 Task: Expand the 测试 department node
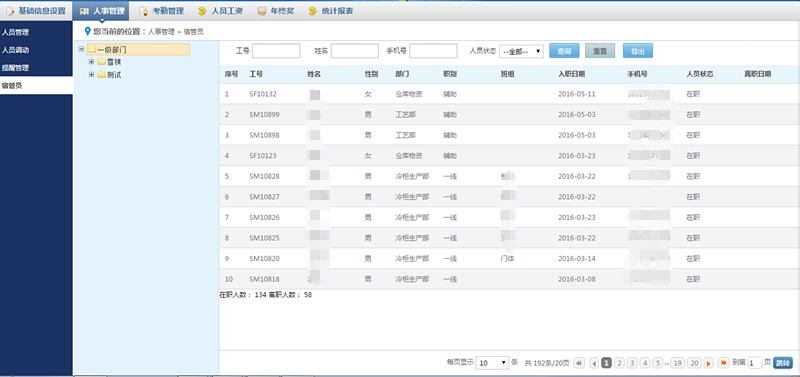92,74
